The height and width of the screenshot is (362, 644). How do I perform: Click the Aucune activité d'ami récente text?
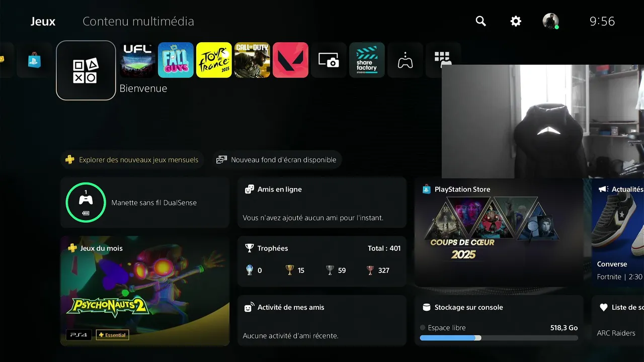pyautogui.click(x=291, y=336)
